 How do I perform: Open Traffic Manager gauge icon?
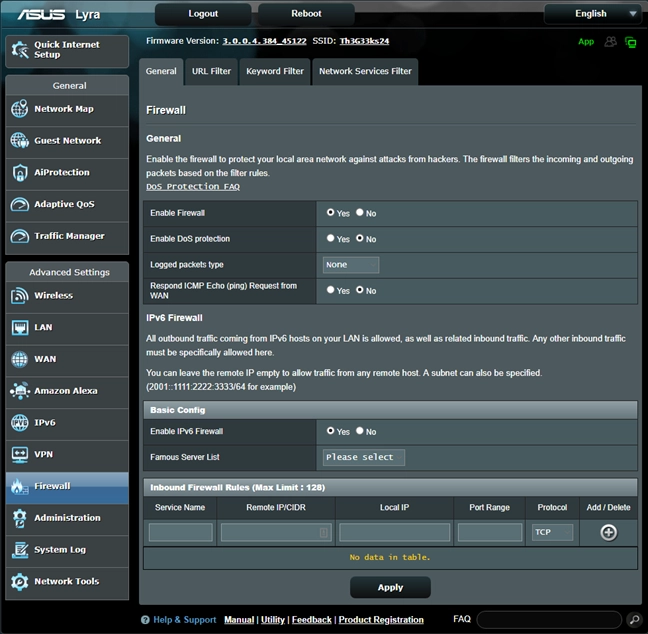[19, 236]
